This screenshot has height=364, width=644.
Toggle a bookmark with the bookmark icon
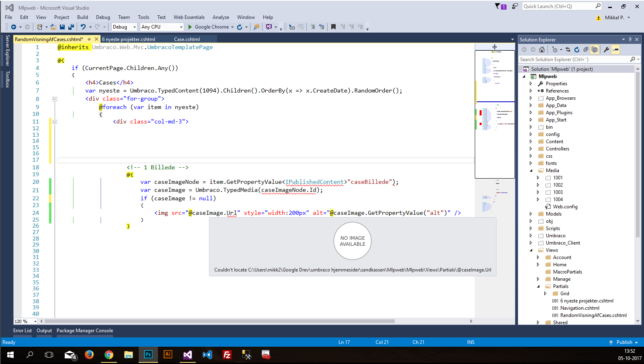coord(333,27)
